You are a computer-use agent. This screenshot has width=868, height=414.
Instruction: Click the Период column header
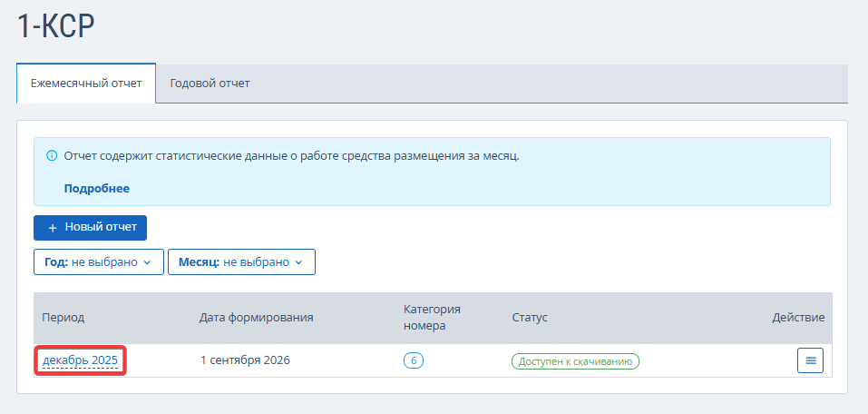63,318
